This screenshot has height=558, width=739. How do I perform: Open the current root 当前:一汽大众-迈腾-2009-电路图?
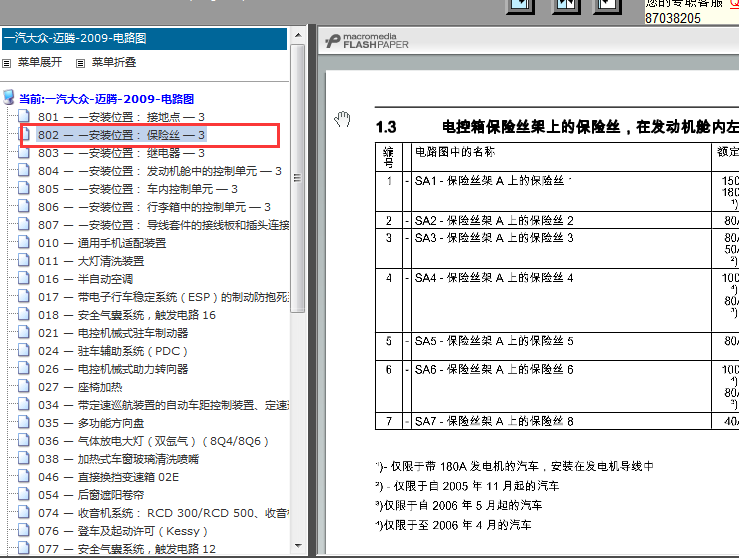(x=107, y=99)
